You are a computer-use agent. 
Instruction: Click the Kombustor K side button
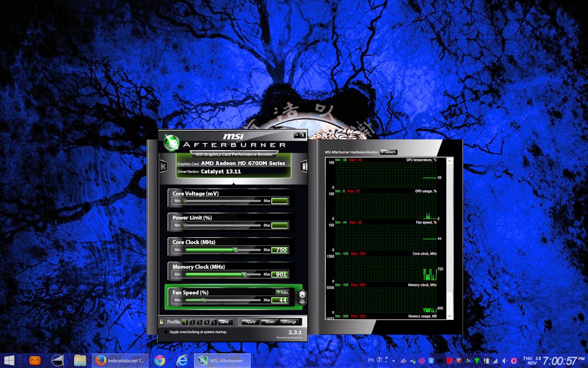tap(162, 166)
